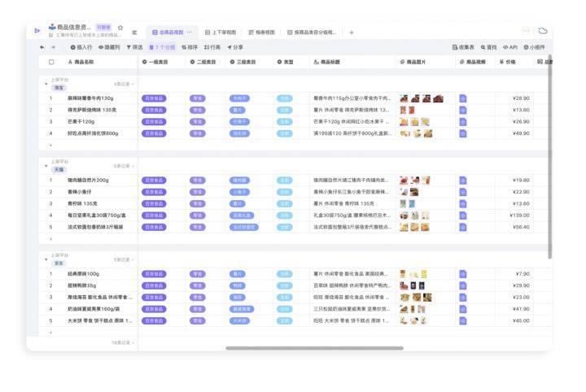Image resolution: width=586 pixels, height=392 pixels.
Task: Open first product image of 麻辣味馨香牛肉130g
Action: click(404, 98)
